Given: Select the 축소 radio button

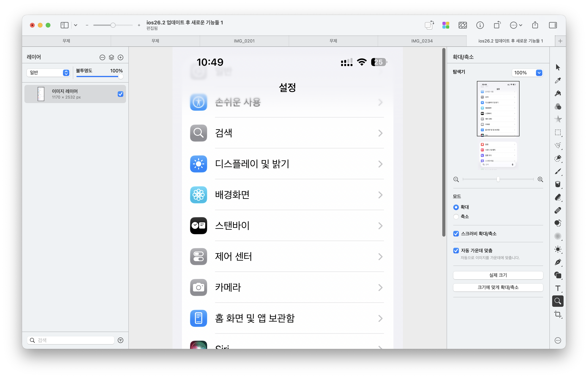Looking at the screenshot, I should point(456,217).
